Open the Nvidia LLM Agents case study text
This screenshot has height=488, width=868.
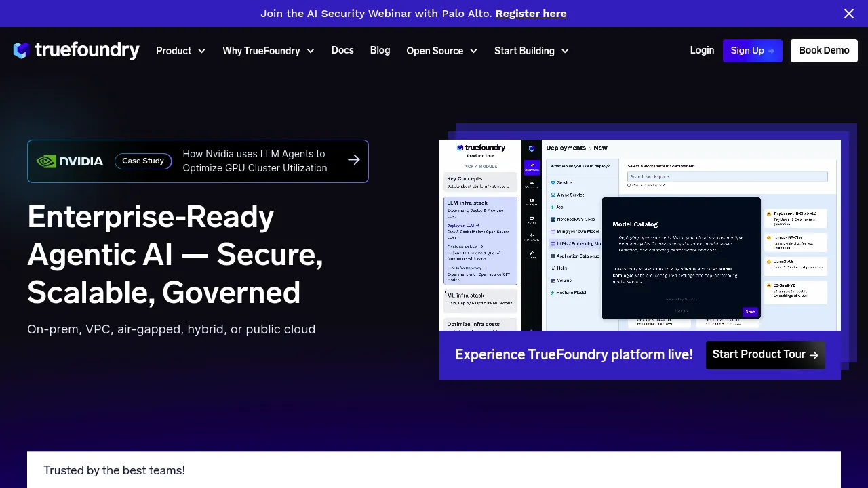point(255,161)
